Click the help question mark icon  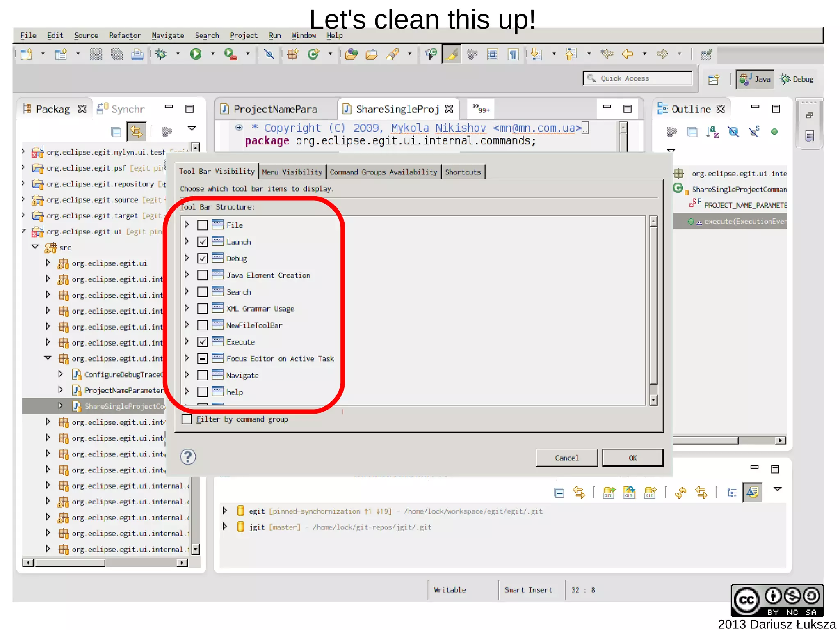click(x=188, y=457)
